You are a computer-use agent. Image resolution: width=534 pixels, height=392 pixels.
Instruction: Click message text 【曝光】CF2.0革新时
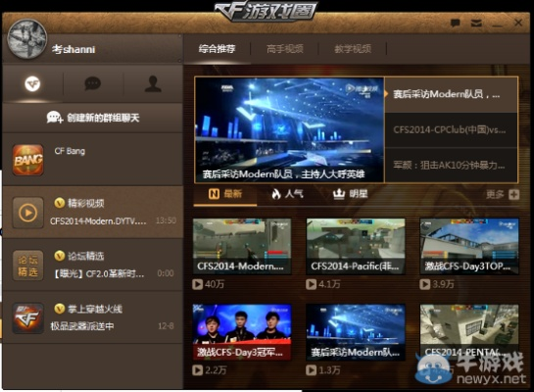pyautogui.click(x=99, y=273)
